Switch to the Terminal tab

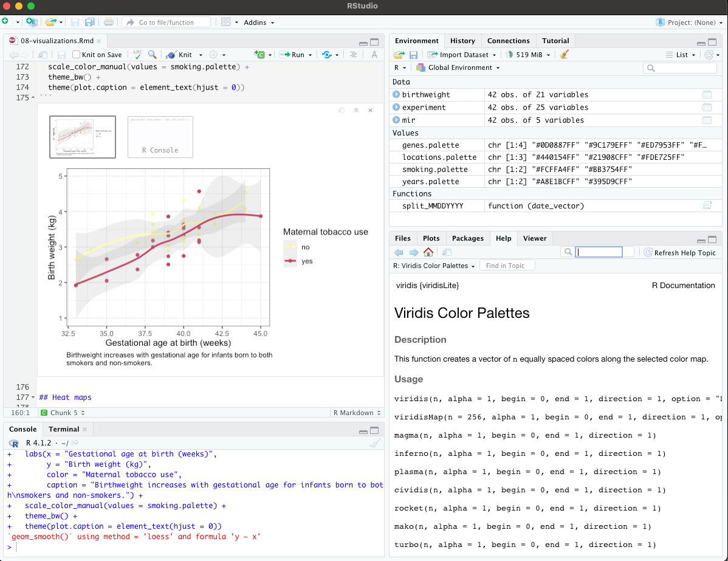click(64, 429)
